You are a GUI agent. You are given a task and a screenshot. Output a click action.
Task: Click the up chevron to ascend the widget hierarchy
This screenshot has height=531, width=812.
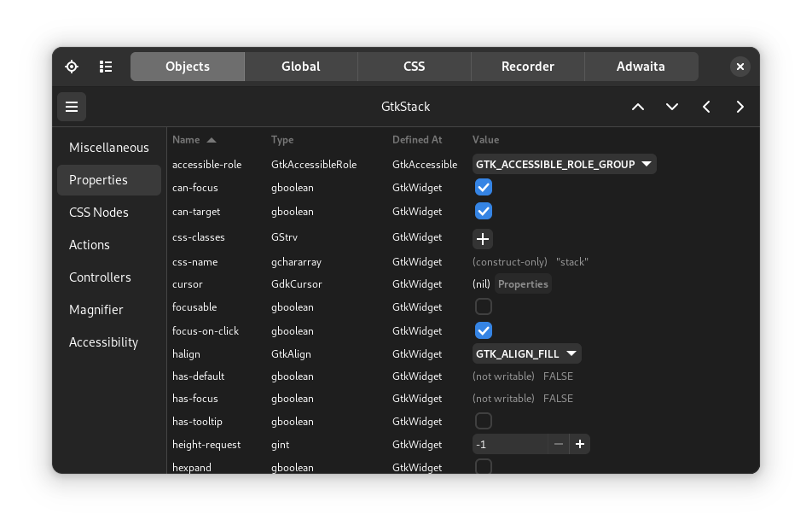click(638, 106)
